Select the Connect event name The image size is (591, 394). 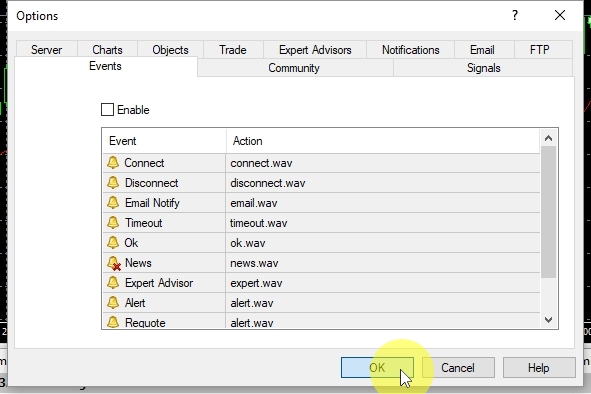(x=144, y=163)
